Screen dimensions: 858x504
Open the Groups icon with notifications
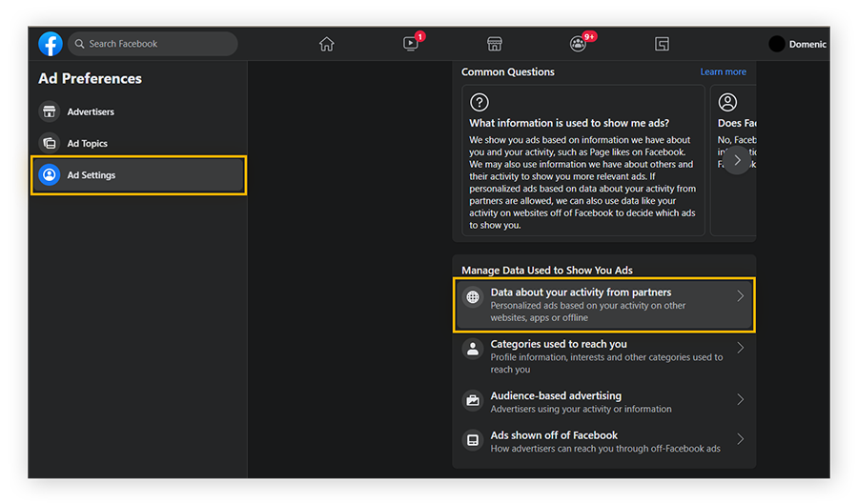click(578, 44)
